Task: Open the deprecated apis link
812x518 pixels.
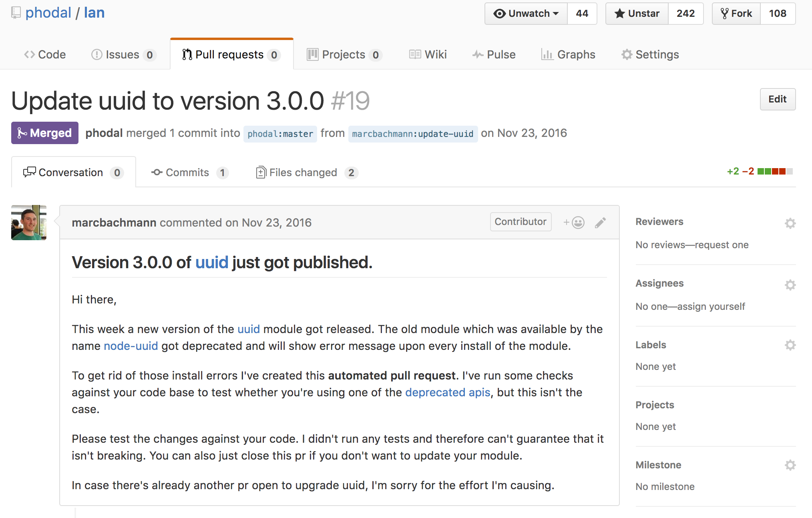Action: 448,392
